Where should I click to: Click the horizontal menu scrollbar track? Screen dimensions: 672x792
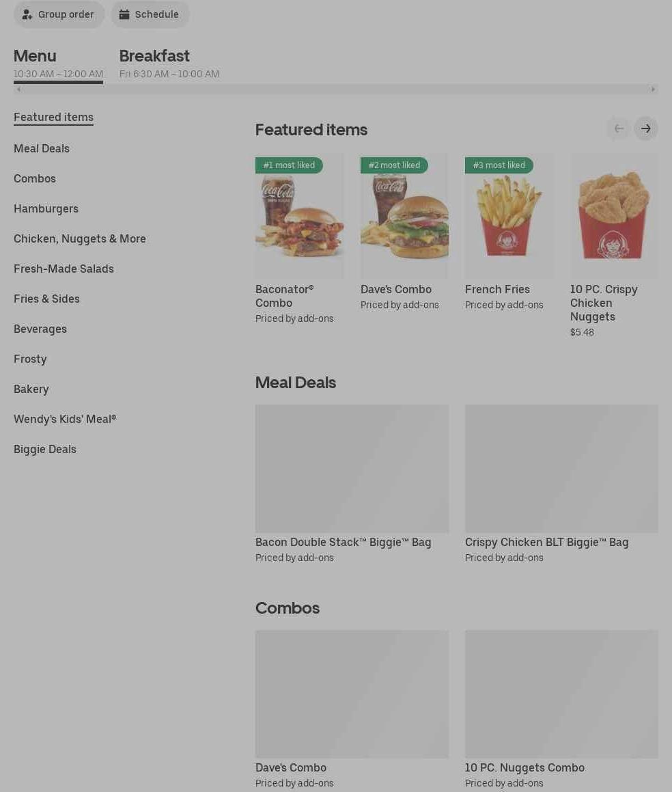click(336, 90)
